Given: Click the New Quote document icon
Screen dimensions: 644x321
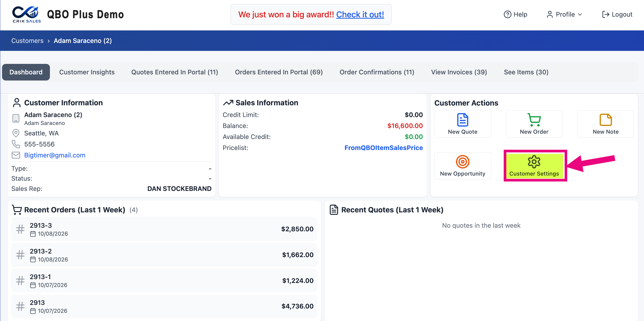Looking at the screenshot, I should tap(463, 120).
